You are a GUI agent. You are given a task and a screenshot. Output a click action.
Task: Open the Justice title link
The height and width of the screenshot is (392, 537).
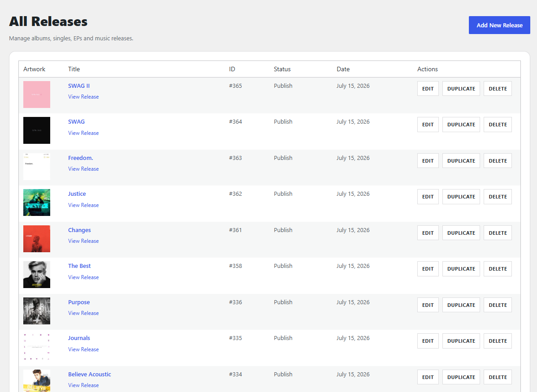tap(77, 194)
